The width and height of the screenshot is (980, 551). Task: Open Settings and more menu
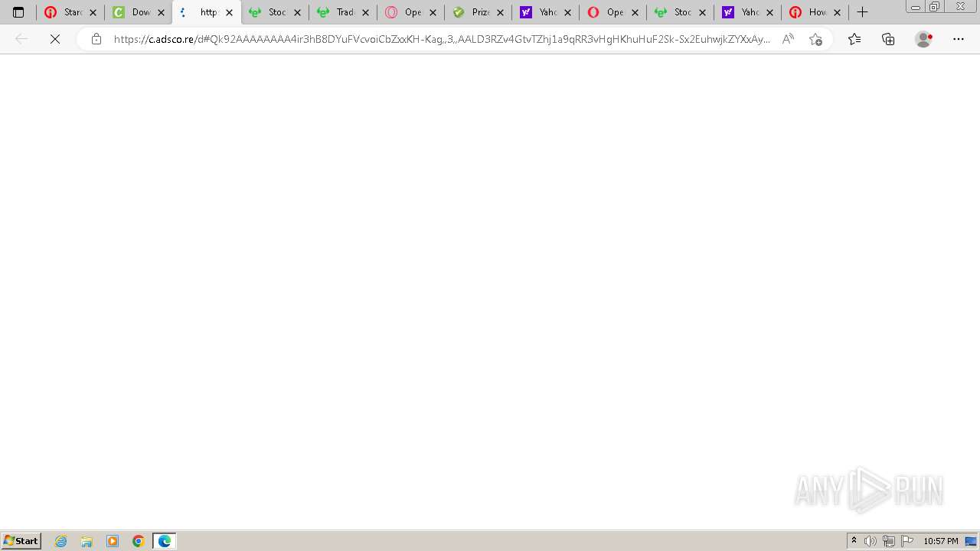coord(959,39)
